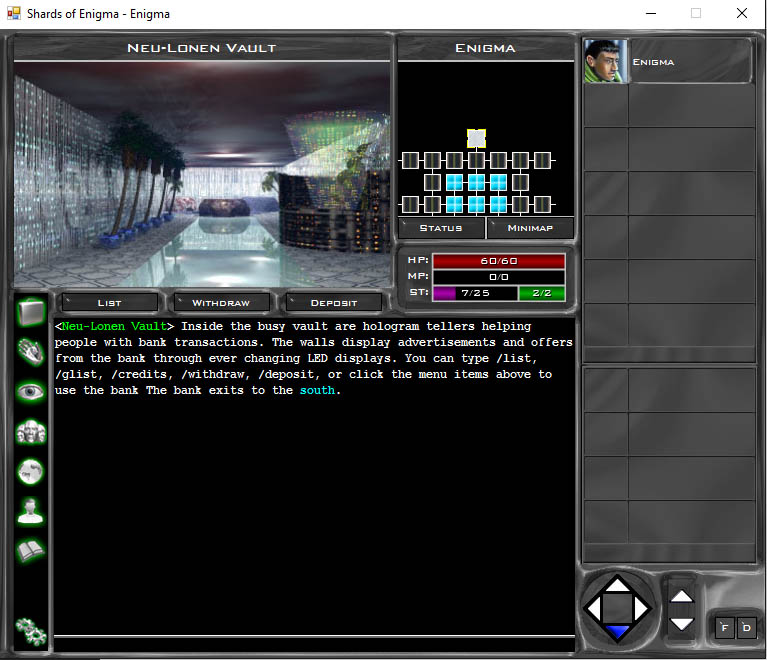Viewport: 767px width, 660px height.
Task: Switch to the Status tab
Action: (x=441, y=228)
